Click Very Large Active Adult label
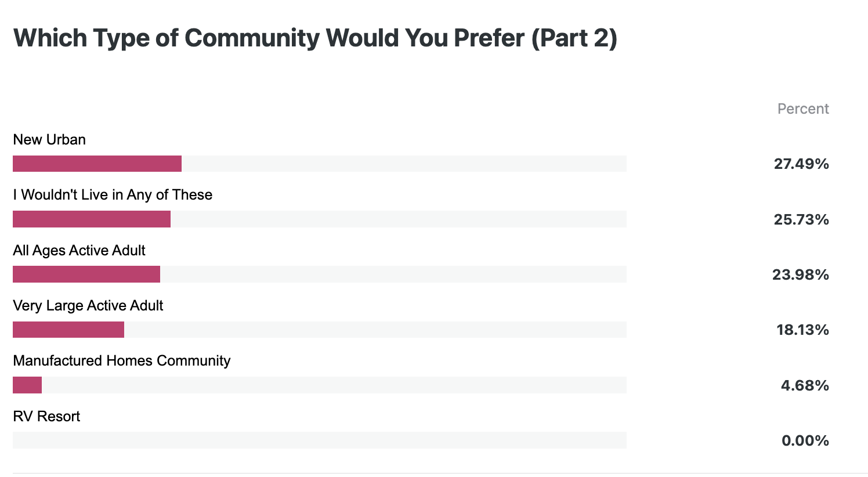 88,306
